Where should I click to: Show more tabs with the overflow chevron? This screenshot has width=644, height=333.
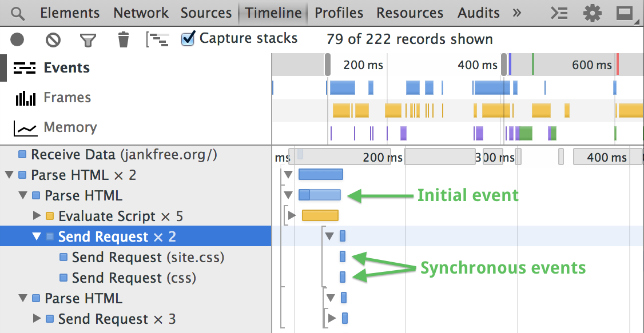coord(517,13)
